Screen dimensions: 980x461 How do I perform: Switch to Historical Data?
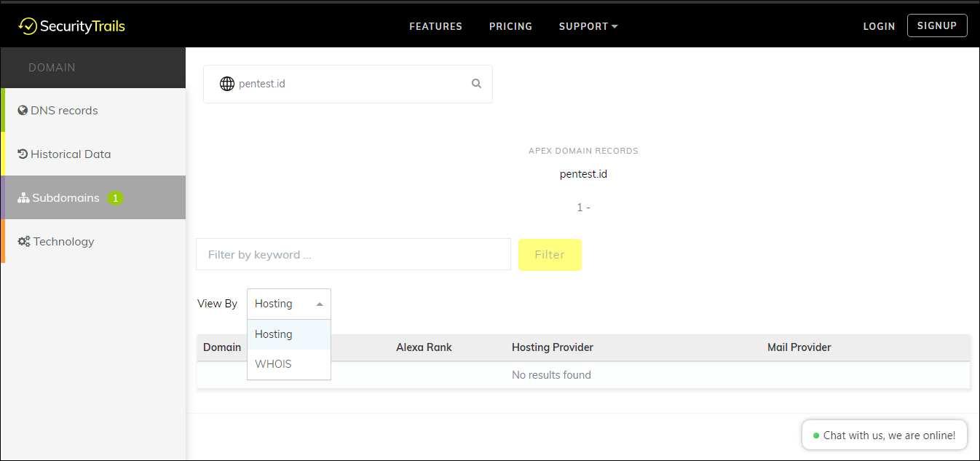click(93, 154)
